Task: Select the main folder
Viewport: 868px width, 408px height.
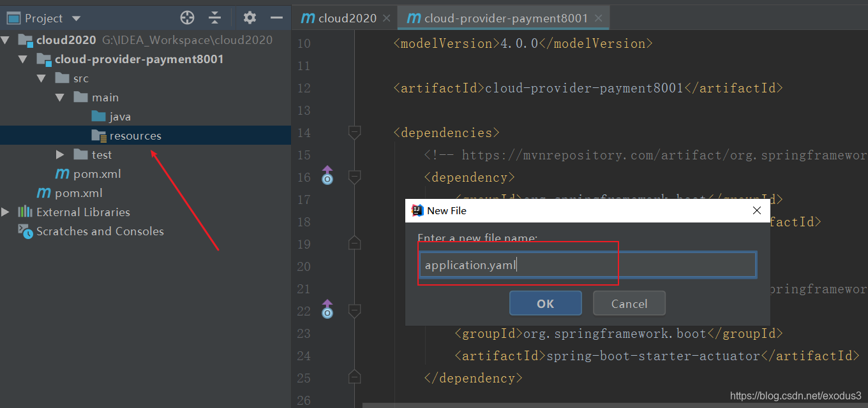Action: click(105, 98)
